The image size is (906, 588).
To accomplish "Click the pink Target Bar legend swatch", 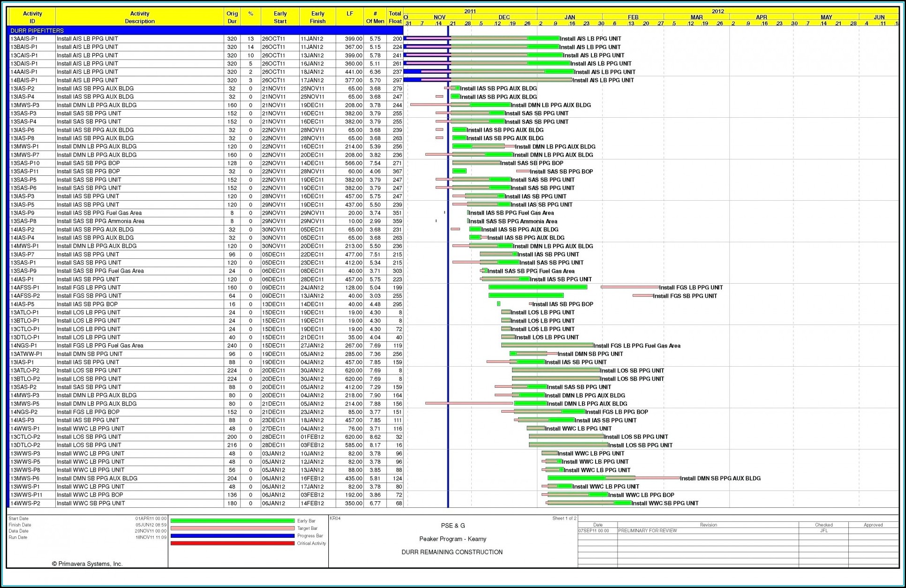I will (233, 528).
